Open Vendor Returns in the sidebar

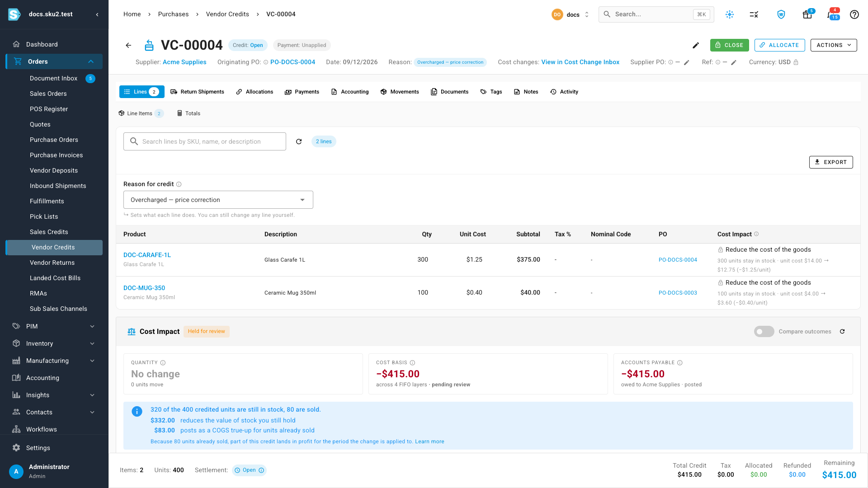tap(52, 263)
